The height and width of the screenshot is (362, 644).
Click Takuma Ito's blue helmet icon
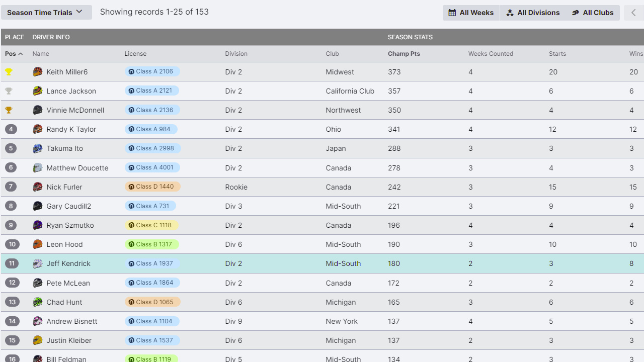(x=38, y=148)
